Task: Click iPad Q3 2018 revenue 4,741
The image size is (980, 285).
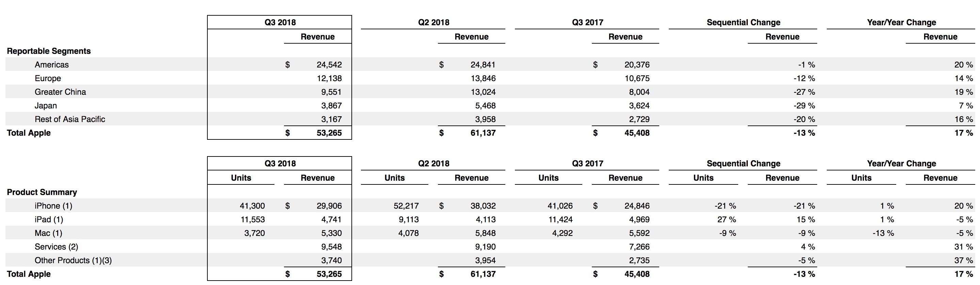Action: 331,220
